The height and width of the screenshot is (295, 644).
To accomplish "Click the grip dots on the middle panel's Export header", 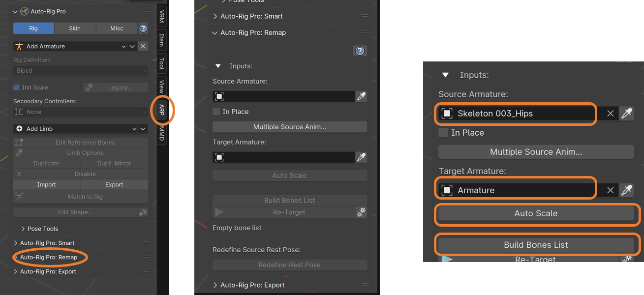I will [x=365, y=285].
